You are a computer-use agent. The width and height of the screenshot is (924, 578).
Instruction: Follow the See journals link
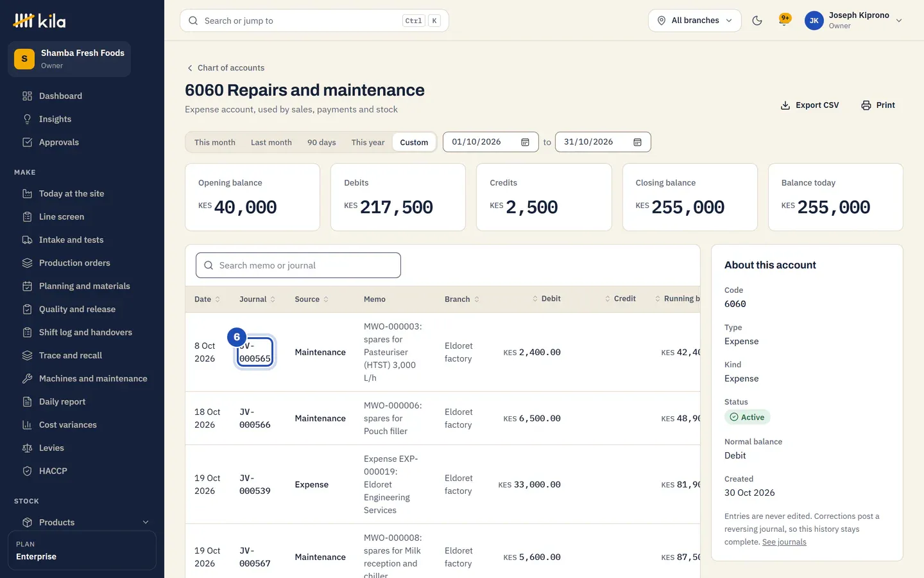(x=784, y=542)
